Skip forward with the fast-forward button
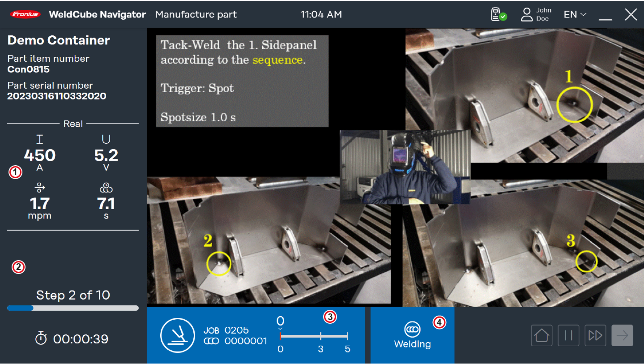The width and height of the screenshot is (644, 364). click(x=595, y=335)
